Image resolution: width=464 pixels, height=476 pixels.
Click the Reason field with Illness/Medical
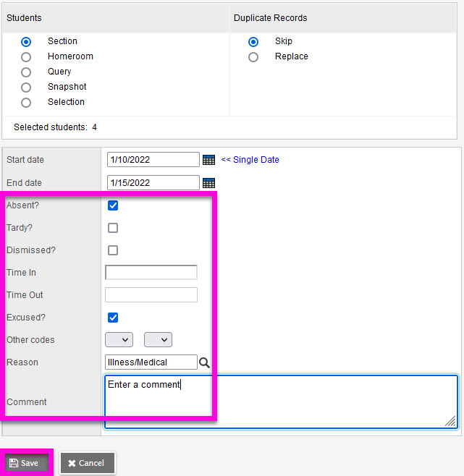151,362
